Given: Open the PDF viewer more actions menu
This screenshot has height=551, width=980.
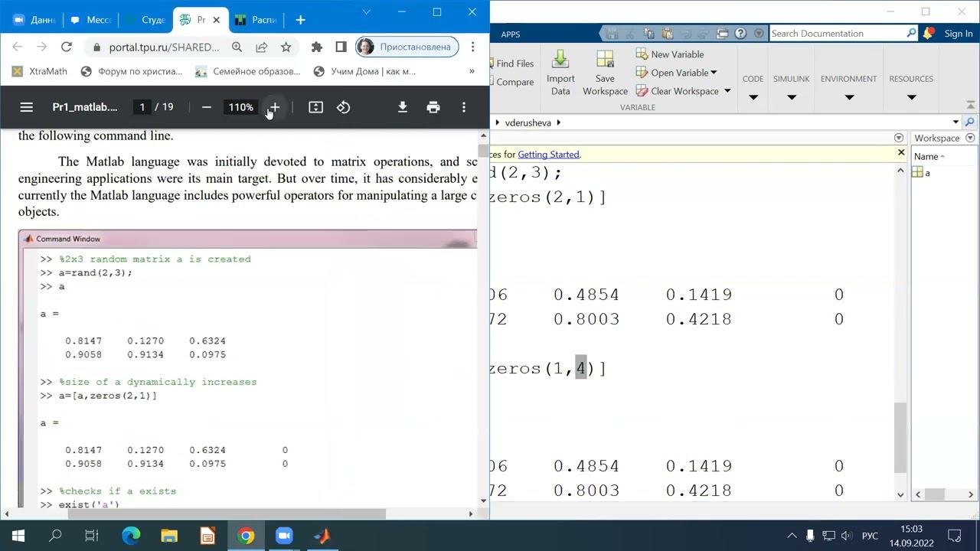Looking at the screenshot, I should coord(463,107).
